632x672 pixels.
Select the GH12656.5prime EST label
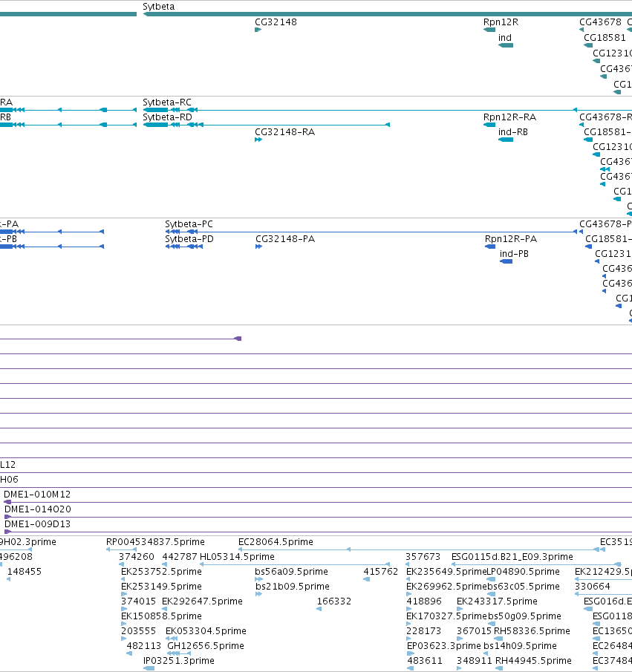(x=206, y=646)
